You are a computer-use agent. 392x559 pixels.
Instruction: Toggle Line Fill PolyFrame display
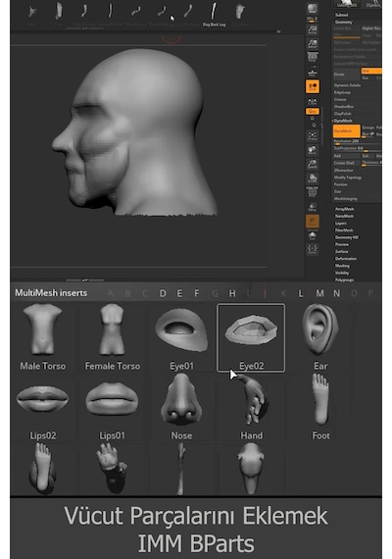pos(313,192)
